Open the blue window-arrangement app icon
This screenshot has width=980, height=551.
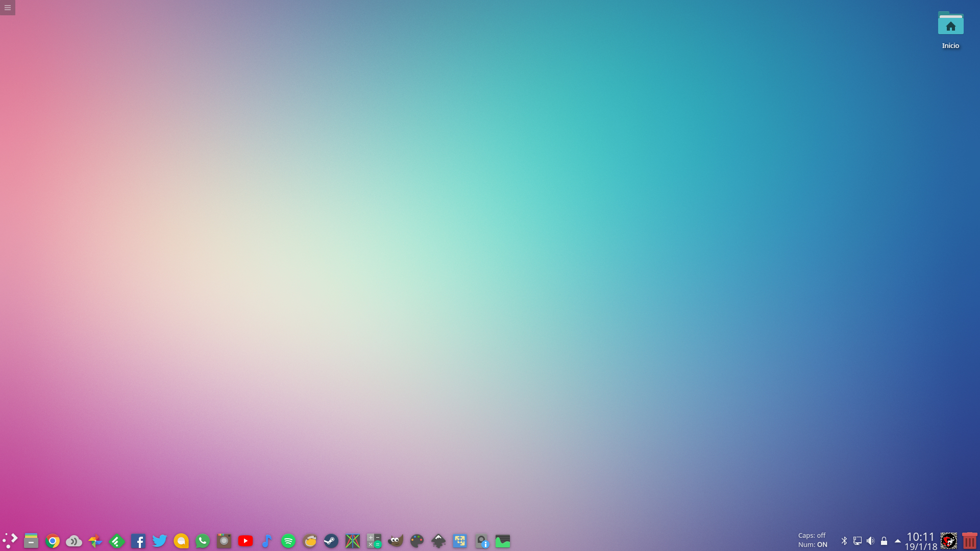(x=460, y=541)
